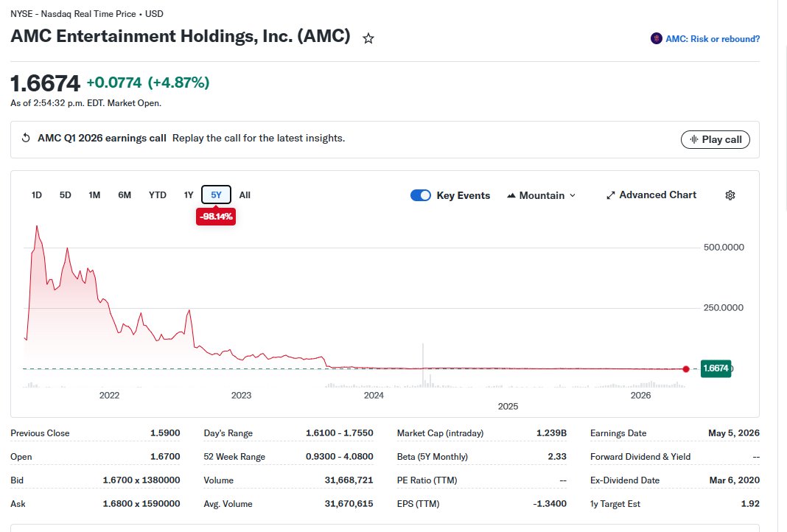Switch chart to 6M range

pyautogui.click(x=125, y=195)
